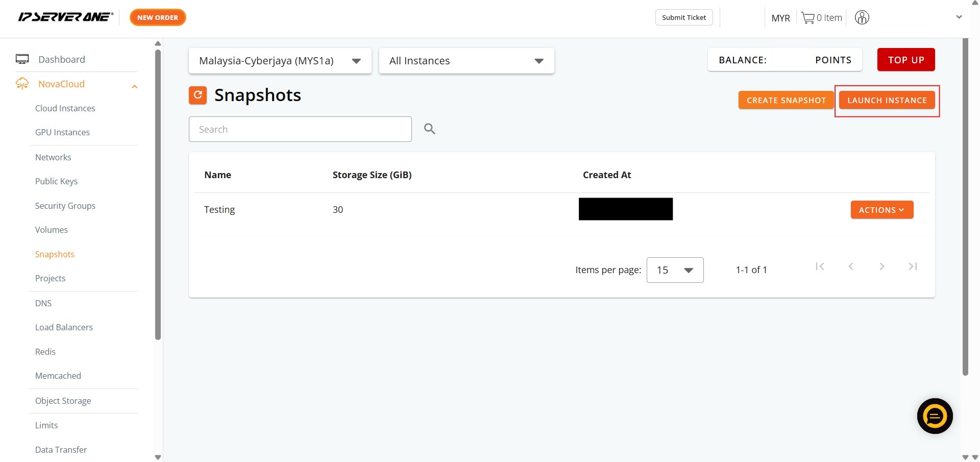Open the shopping cart icon
This screenshot has width=980, height=462.
pyautogui.click(x=807, y=18)
